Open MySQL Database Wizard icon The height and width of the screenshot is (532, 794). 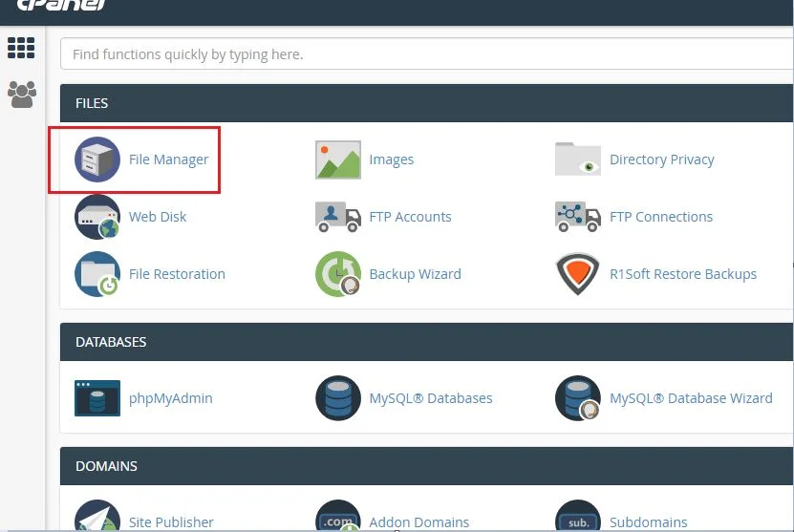click(578, 398)
